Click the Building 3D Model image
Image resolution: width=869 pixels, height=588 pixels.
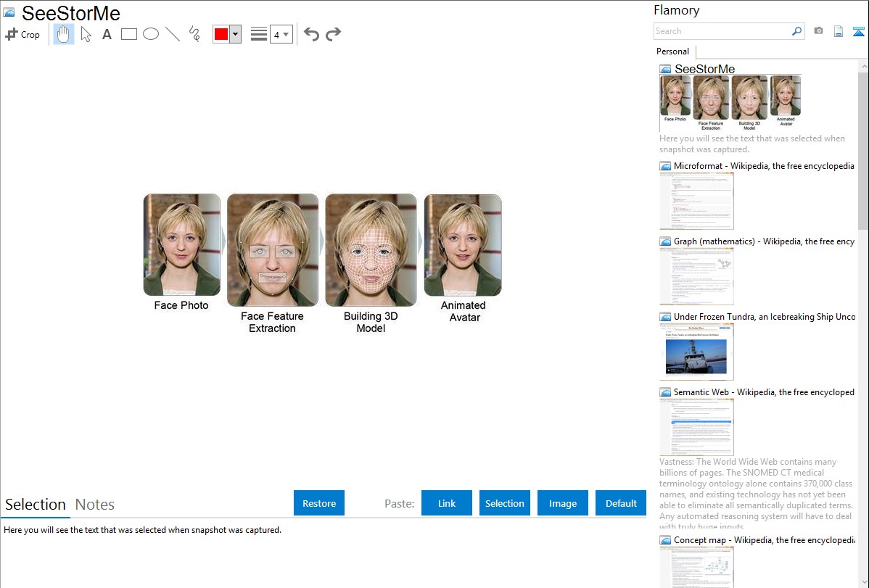pos(371,250)
